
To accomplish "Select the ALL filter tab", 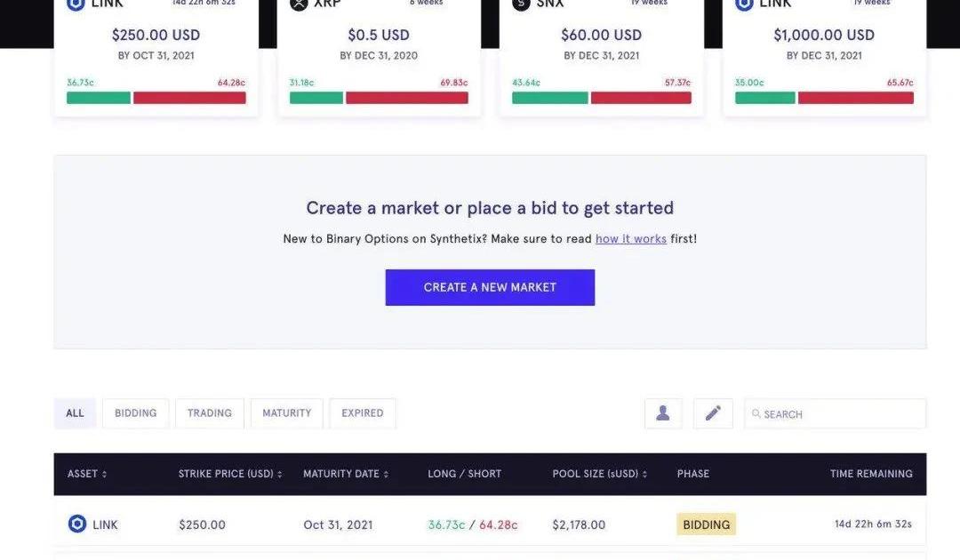I will [x=76, y=413].
